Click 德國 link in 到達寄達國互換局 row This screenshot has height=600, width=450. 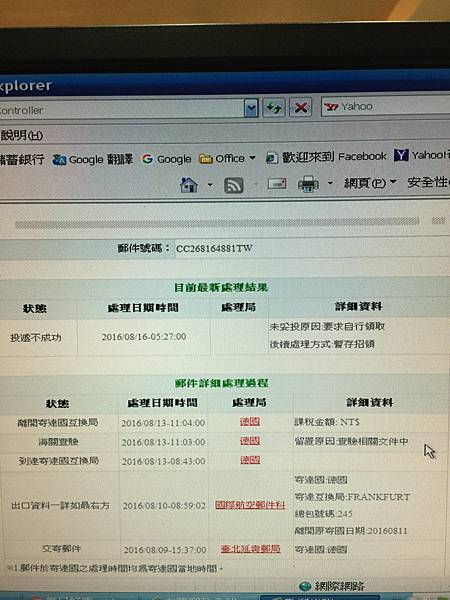tap(250, 460)
